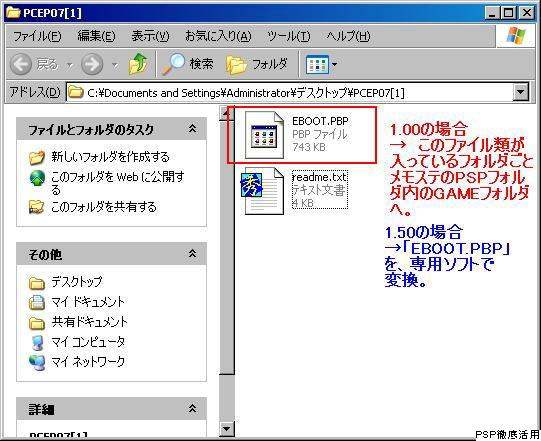
Task: Open マイ コンピュータ in Other Places
Action: click(x=88, y=342)
